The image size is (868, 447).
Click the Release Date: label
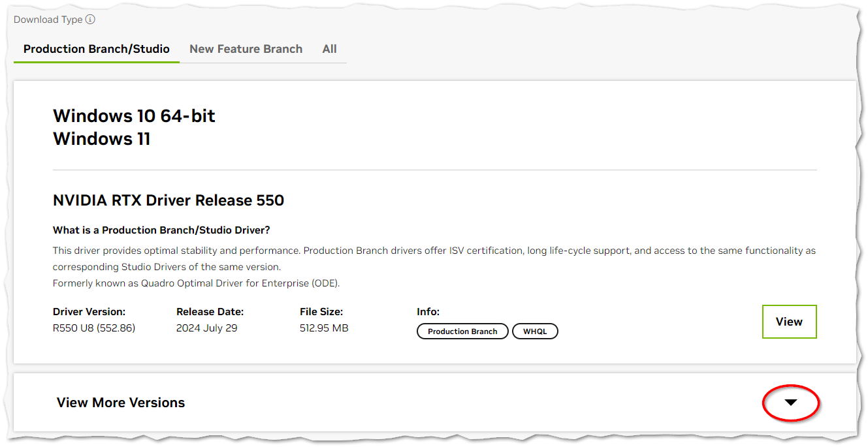coord(210,312)
